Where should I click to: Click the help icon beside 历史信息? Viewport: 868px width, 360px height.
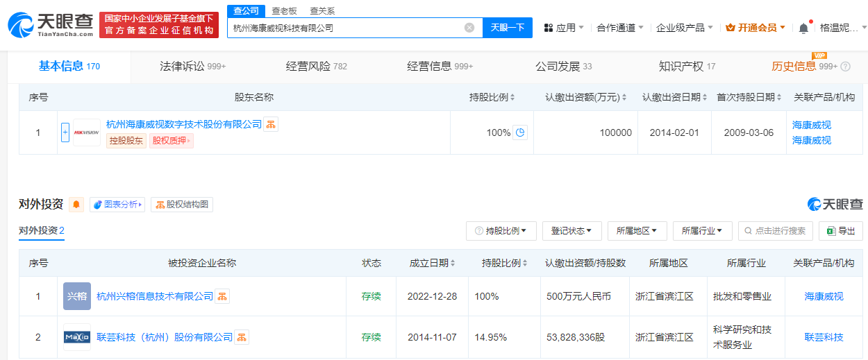(845, 67)
